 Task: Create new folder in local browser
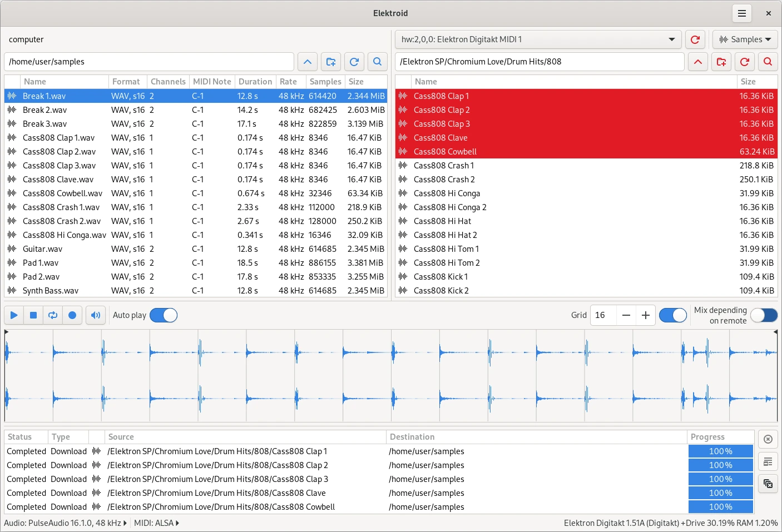pos(331,62)
